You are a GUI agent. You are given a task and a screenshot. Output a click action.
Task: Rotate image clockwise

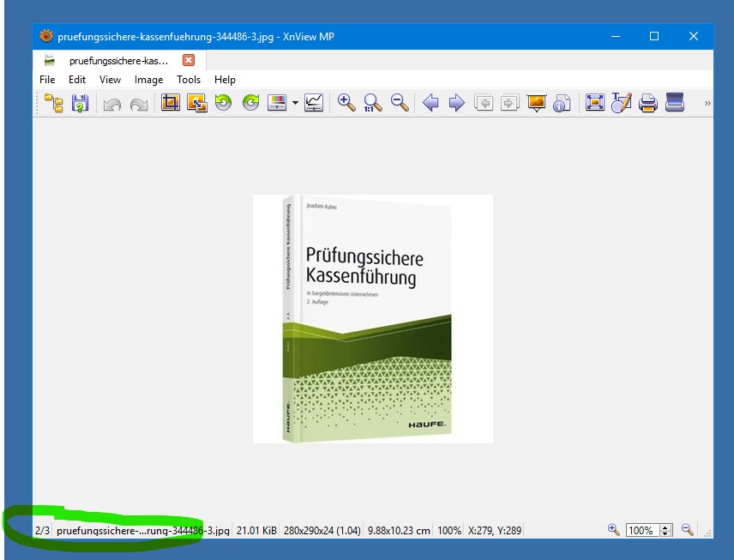[251, 102]
